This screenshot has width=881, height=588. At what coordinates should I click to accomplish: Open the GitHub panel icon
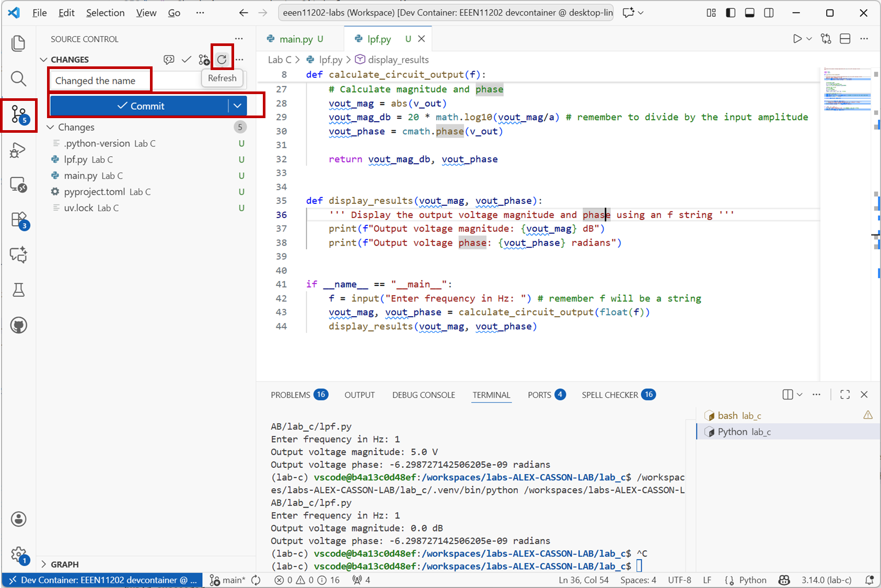18,325
